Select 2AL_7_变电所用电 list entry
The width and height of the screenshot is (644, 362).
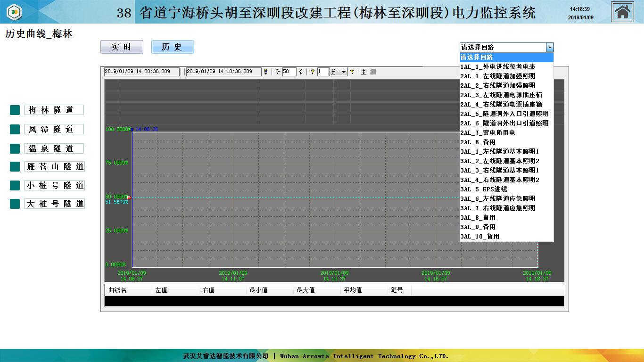[487, 132]
